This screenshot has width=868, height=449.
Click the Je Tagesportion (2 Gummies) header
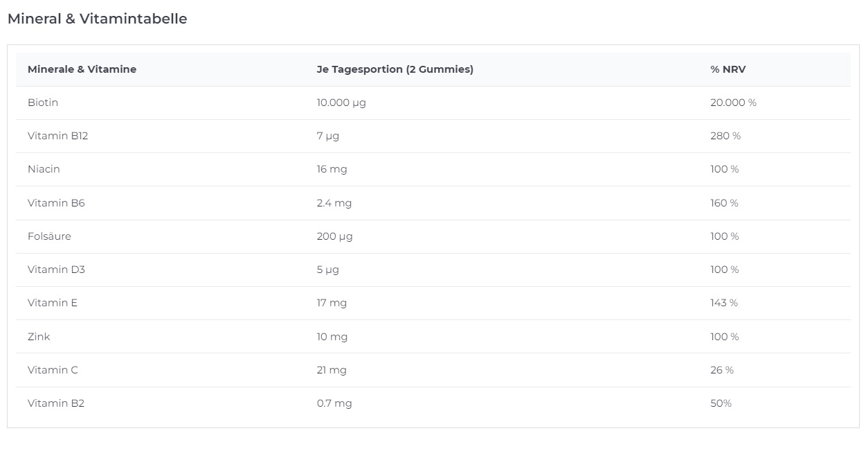tap(395, 69)
